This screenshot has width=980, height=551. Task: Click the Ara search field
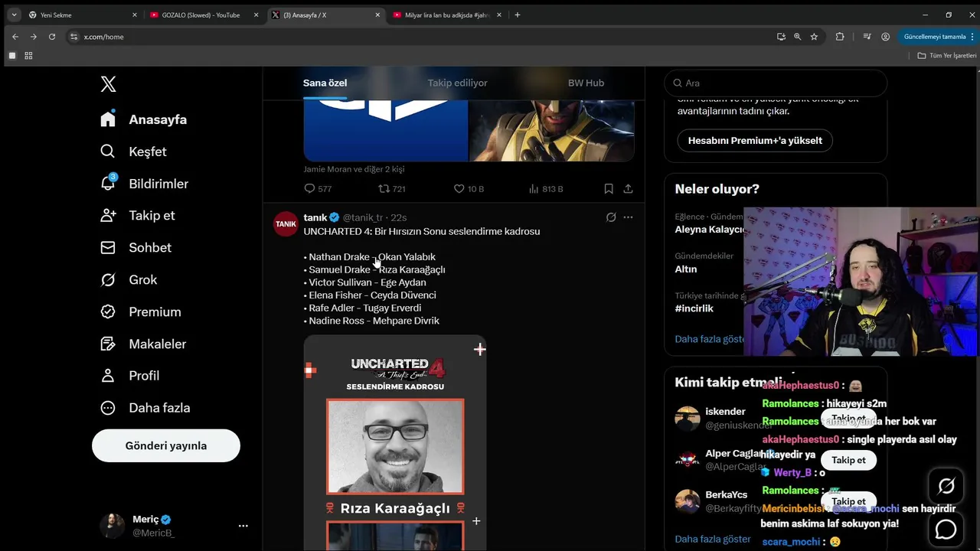776,83
